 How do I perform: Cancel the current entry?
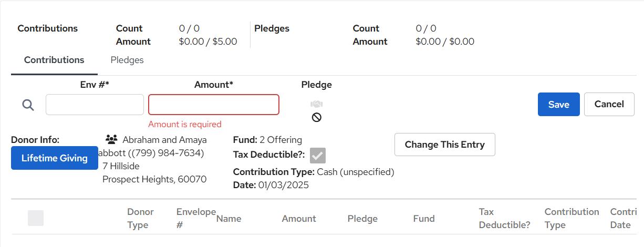tap(609, 104)
